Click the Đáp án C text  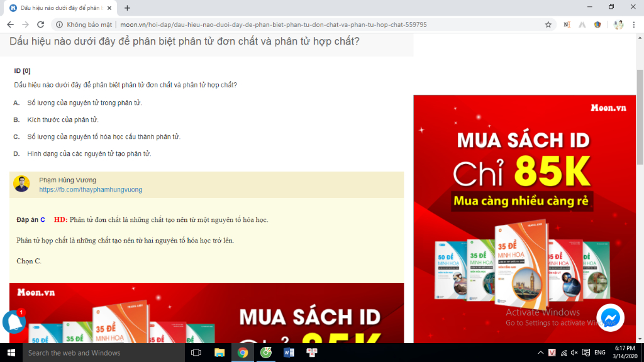click(x=31, y=220)
